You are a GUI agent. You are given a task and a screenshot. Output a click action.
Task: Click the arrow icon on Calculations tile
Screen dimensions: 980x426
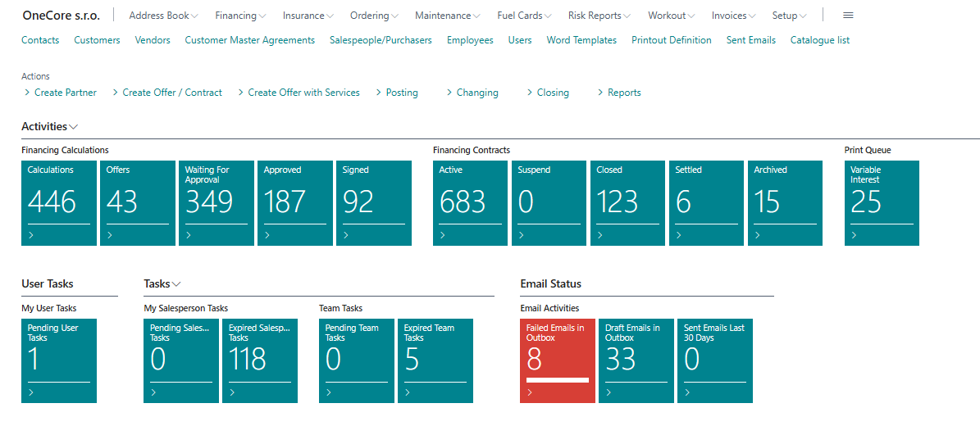(31, 235)
